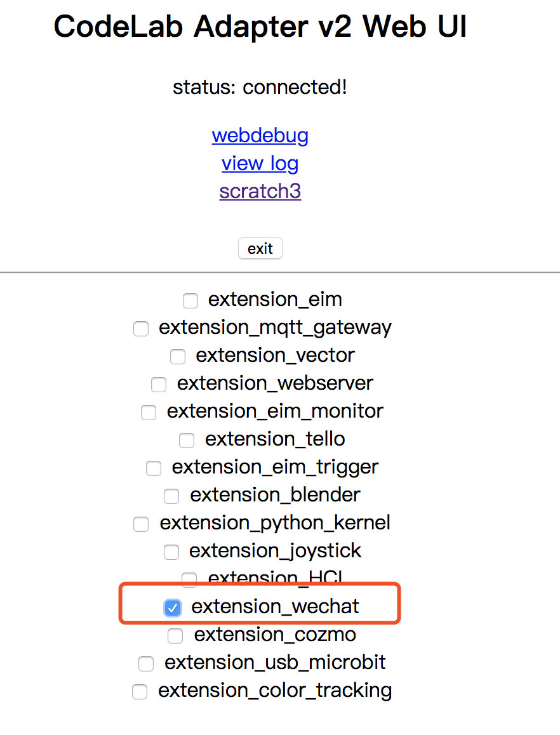Click the extension_python_kernel label text

275,523
